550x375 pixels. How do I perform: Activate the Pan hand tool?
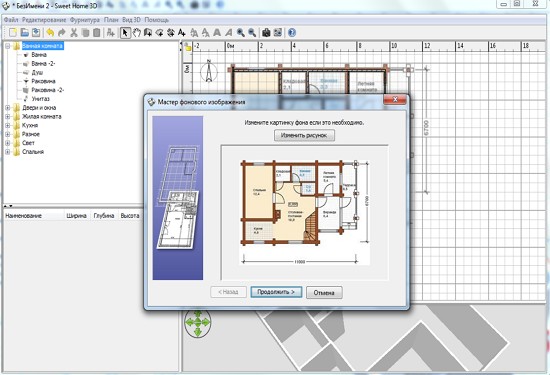[136, 33]
